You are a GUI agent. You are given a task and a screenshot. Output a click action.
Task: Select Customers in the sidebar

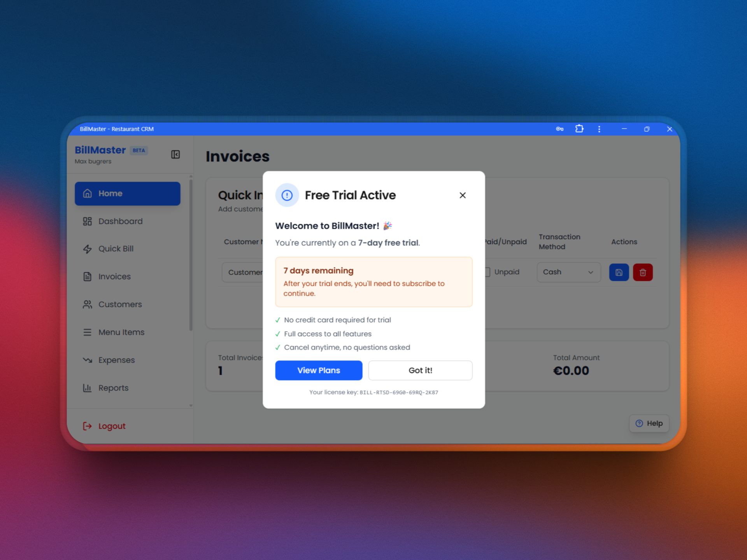[120, 304]
